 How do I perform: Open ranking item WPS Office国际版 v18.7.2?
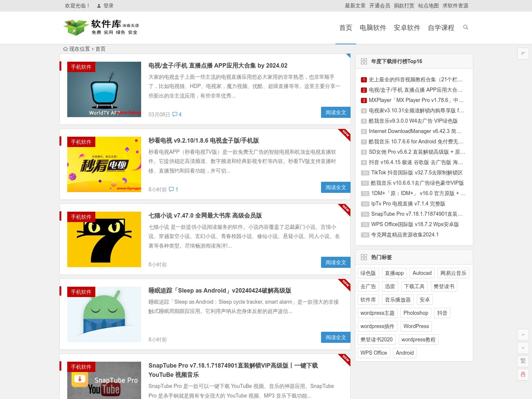click(x=415, y=224)
